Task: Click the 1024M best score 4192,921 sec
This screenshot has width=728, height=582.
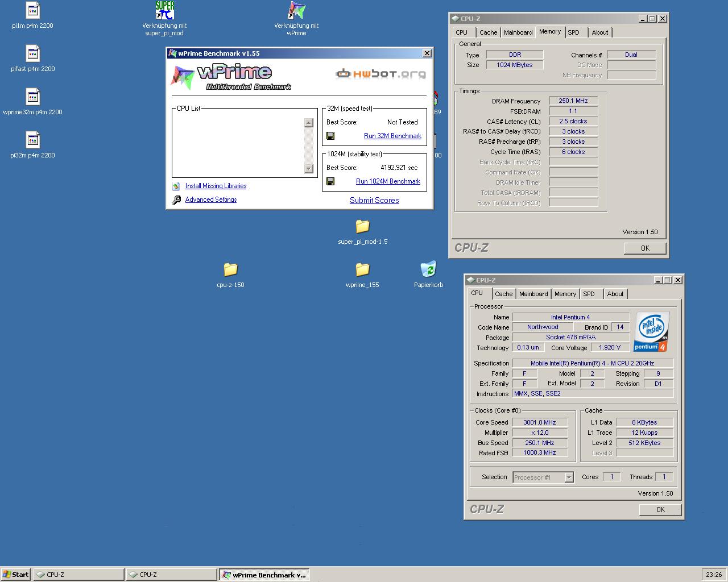Action: click(399, 168)
